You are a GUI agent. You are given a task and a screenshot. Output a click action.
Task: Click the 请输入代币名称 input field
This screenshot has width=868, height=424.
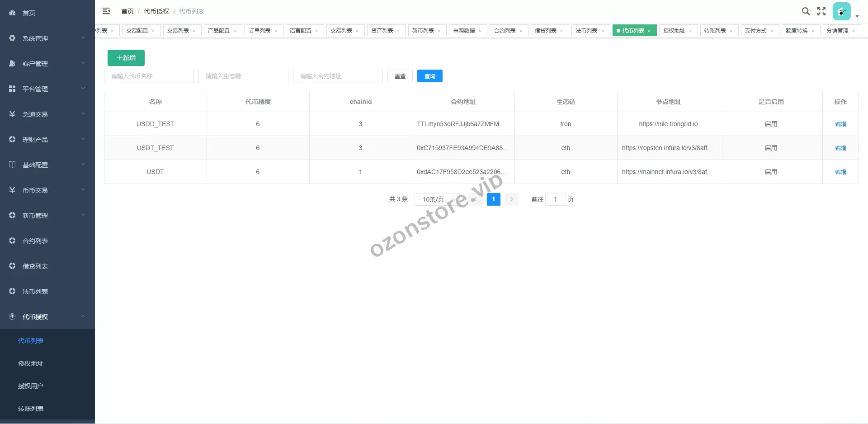pos(149,75)
